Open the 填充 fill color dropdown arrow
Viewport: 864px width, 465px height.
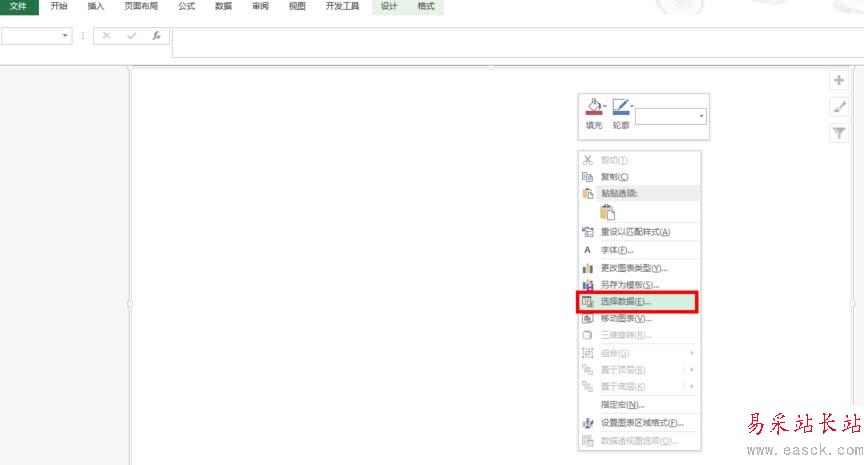[604, 106]
